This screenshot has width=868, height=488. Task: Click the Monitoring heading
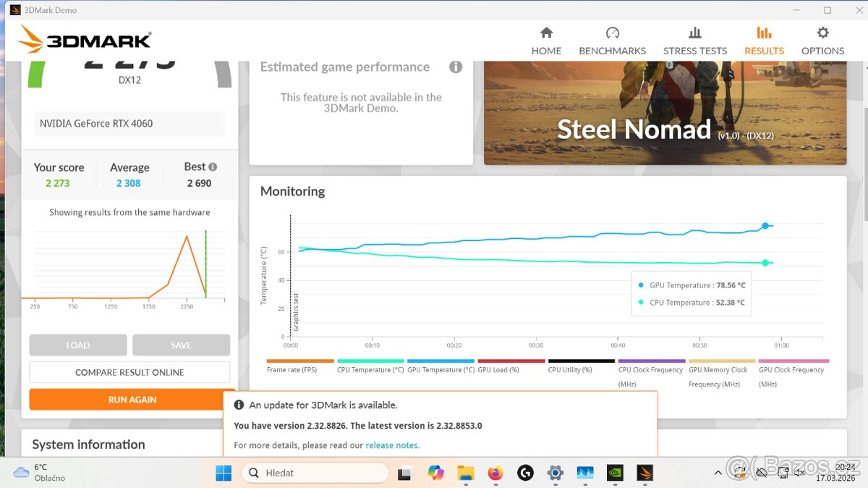point(292,191)
